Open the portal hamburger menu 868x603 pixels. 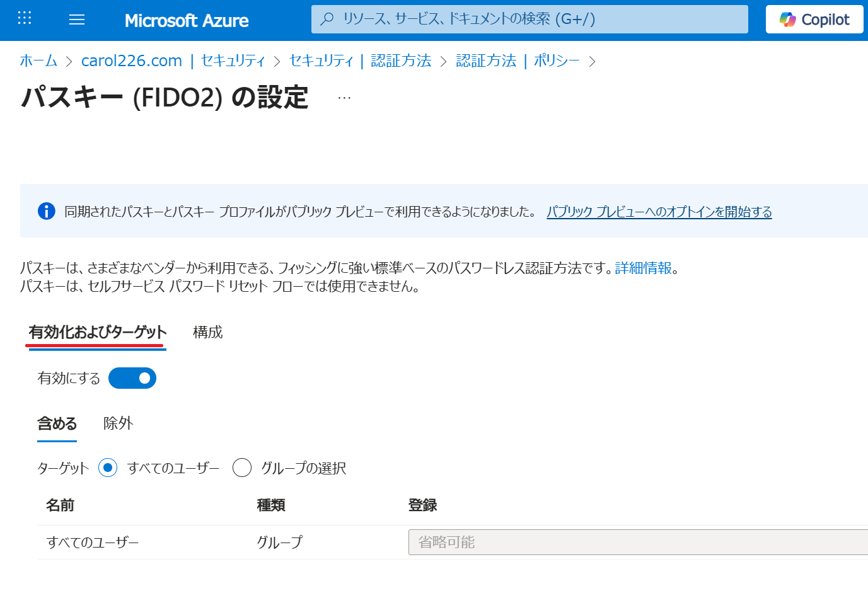[77, 20]
